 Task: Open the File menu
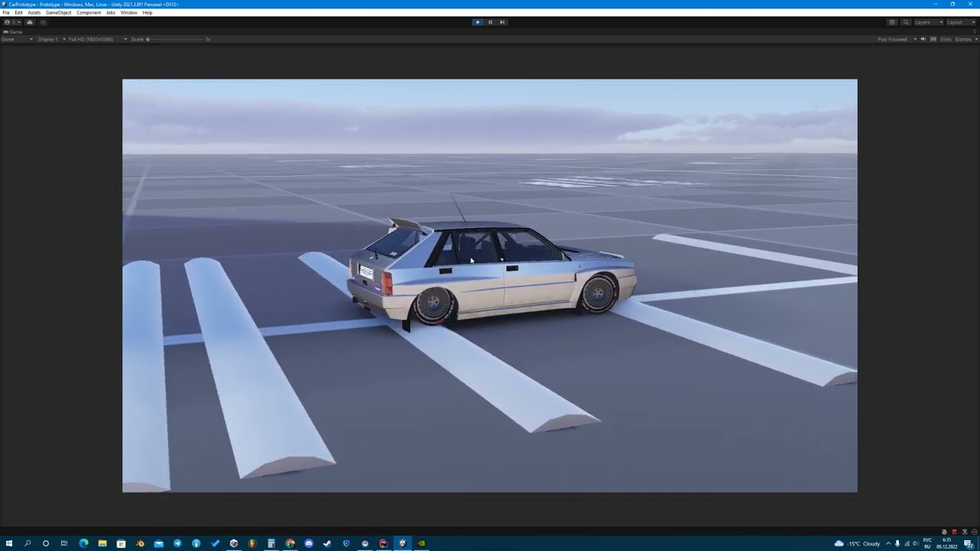tap(6, 12)
